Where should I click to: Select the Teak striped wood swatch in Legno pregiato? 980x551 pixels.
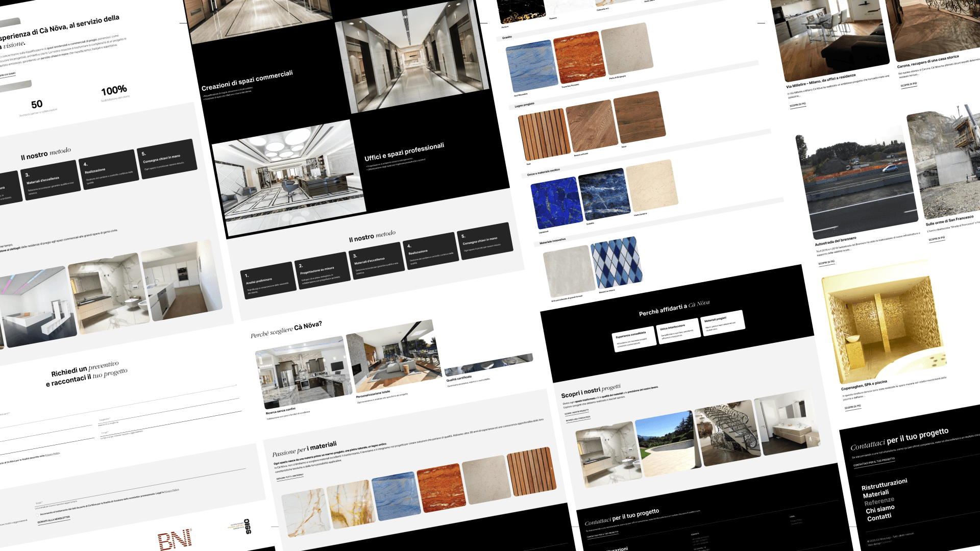544,135
